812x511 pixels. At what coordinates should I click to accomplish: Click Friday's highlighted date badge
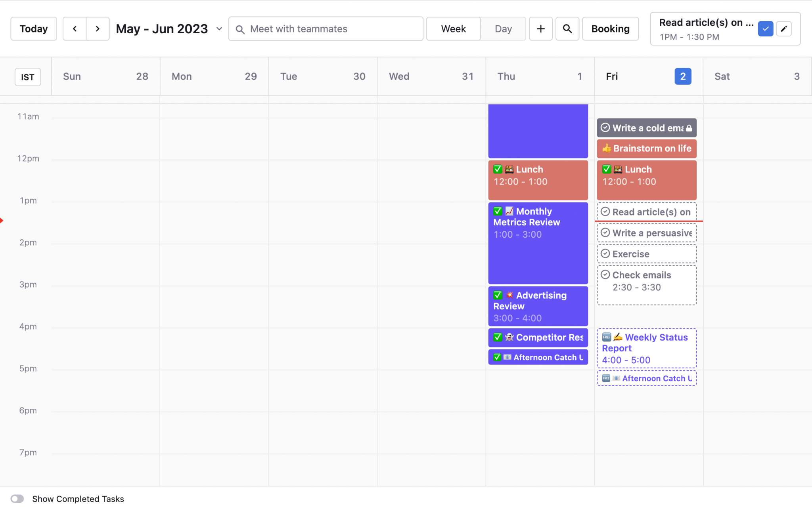[682, 76]
